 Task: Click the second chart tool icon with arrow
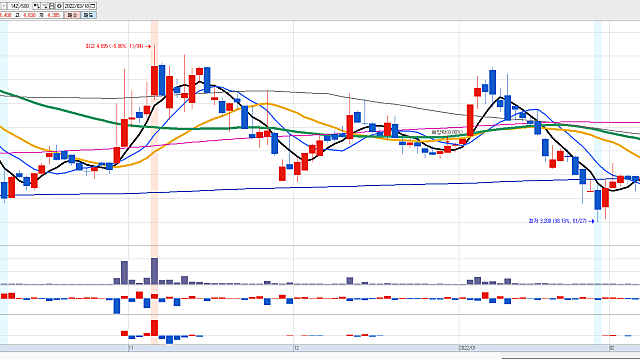point(44,6)
